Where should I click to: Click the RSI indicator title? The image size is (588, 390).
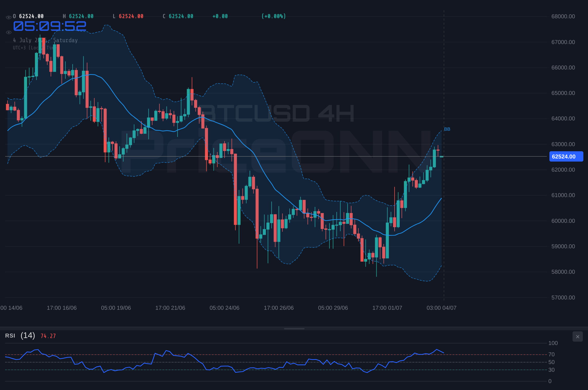click(10, 336)
